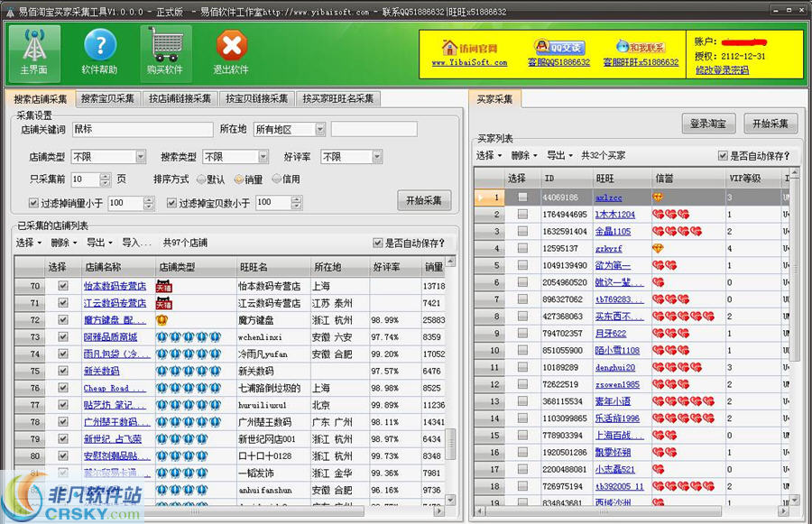The width and height of the screenshot is (812, 524).
Task: Click the 和我联系 Wangwang icon
Action: coord(622,47)
